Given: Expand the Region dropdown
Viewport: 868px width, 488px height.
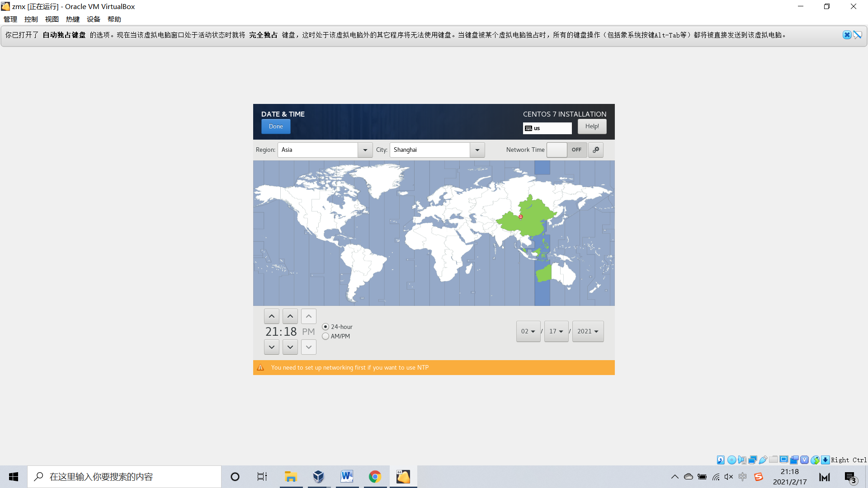Looking at the screenshot, I should pyautogui.click(x=365, y=150).
